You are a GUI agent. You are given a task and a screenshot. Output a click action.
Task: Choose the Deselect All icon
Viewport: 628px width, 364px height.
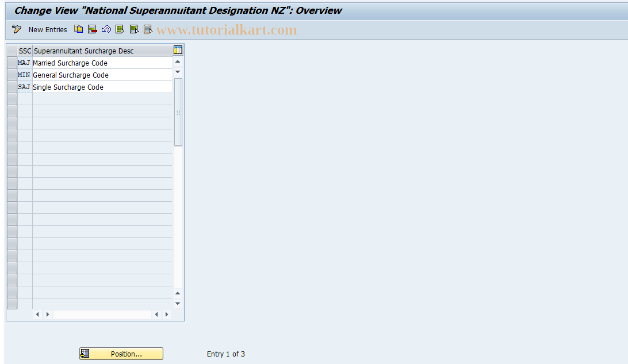pyautogui.click(x=148, y=29)
